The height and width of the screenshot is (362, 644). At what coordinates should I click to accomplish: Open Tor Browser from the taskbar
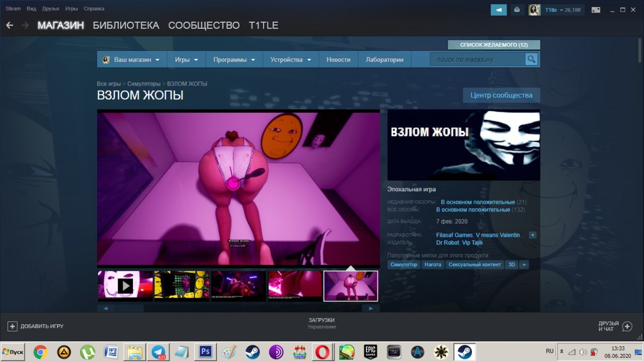coord(276,351)
